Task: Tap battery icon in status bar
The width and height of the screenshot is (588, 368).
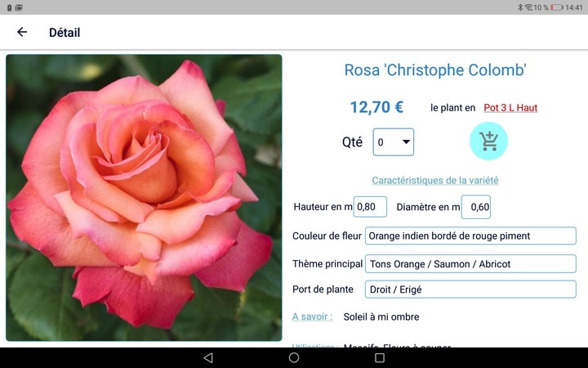Action: click(557, 7)
